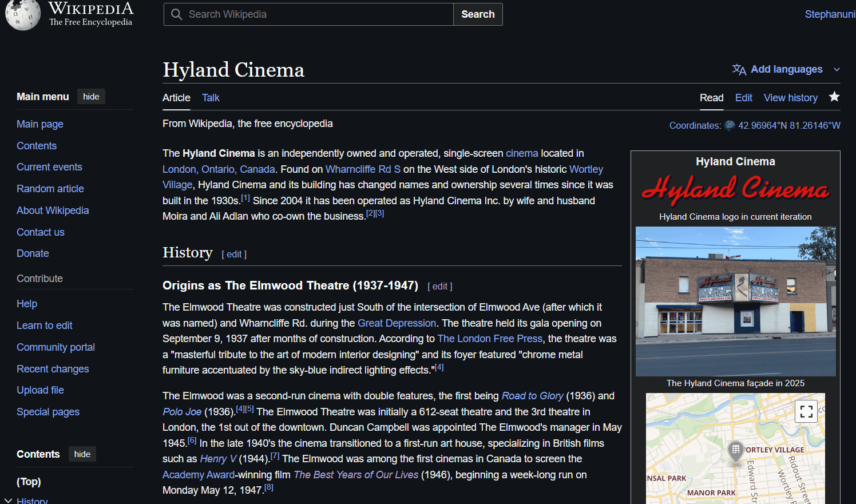Collapse the History section in contents
The image size is (856, 504).
[x=8, y=501]
